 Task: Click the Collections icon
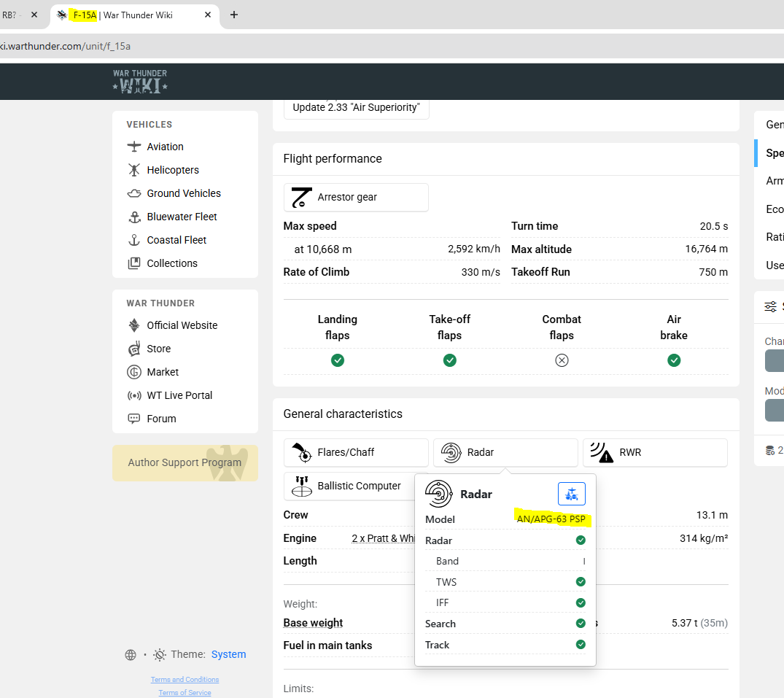click(134, 263)
